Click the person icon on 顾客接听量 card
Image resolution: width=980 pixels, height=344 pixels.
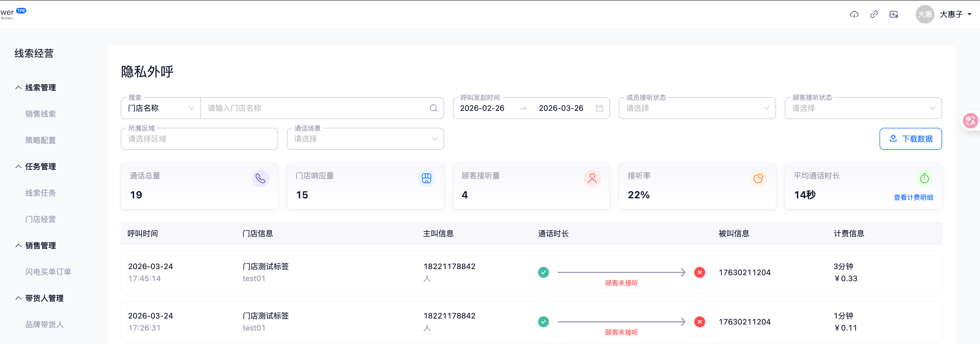click(x=592, y=178)
